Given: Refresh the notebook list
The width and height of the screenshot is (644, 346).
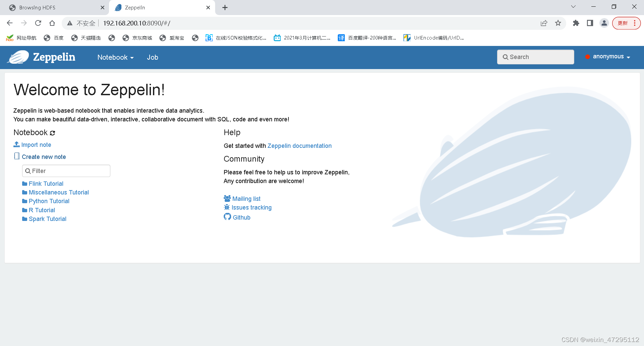Looking at the screenshot, I should (x=52, y=133).
